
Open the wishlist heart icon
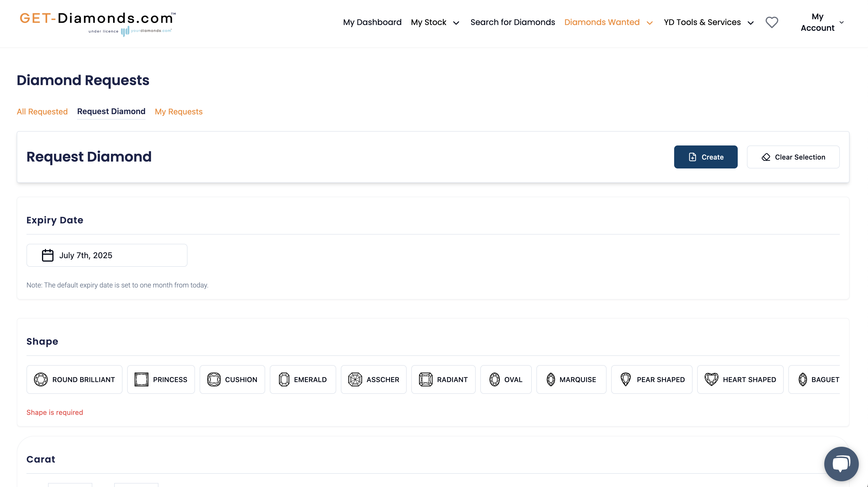click(772, 22)
